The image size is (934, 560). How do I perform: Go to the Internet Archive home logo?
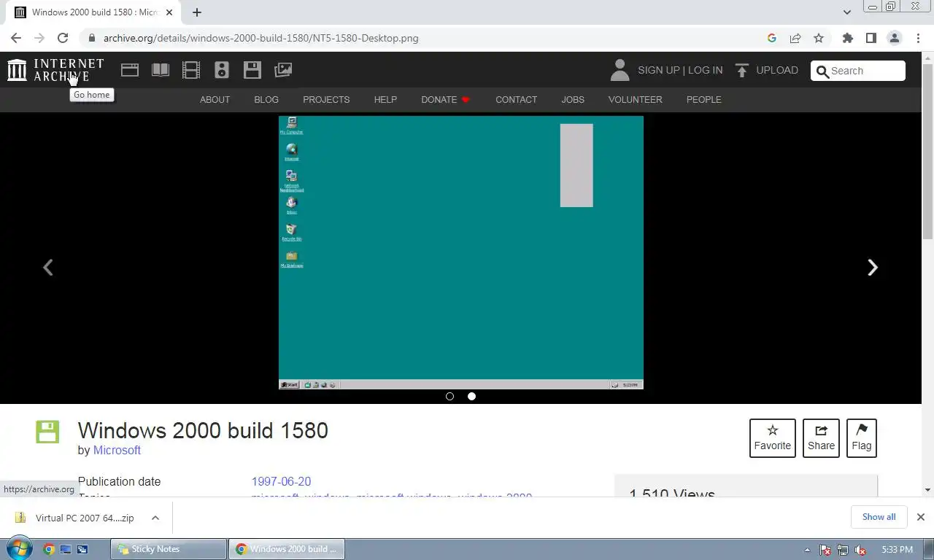coord(55,70)
